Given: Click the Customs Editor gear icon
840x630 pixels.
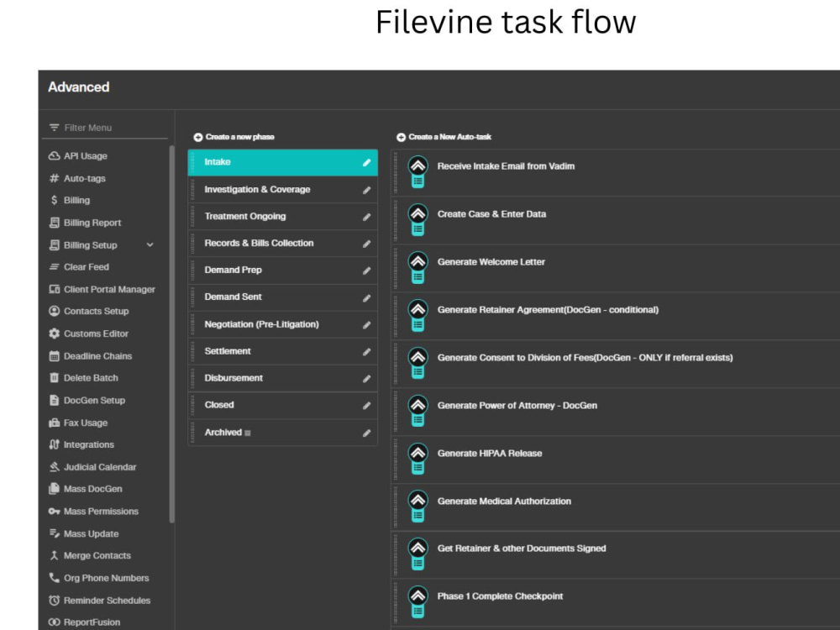Looking at the screenshot, I should point(54,333).
